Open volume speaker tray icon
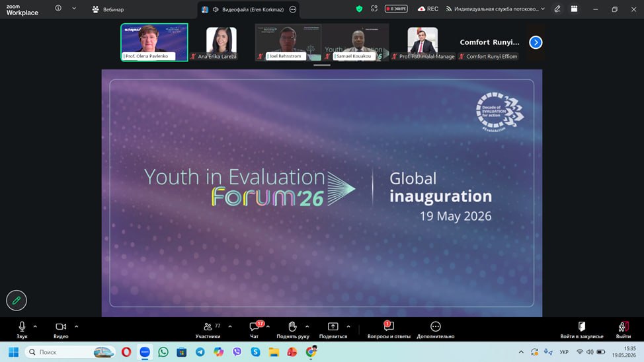Image resolution: width=644 pixels, height=362 pixels. coord(590,352)
